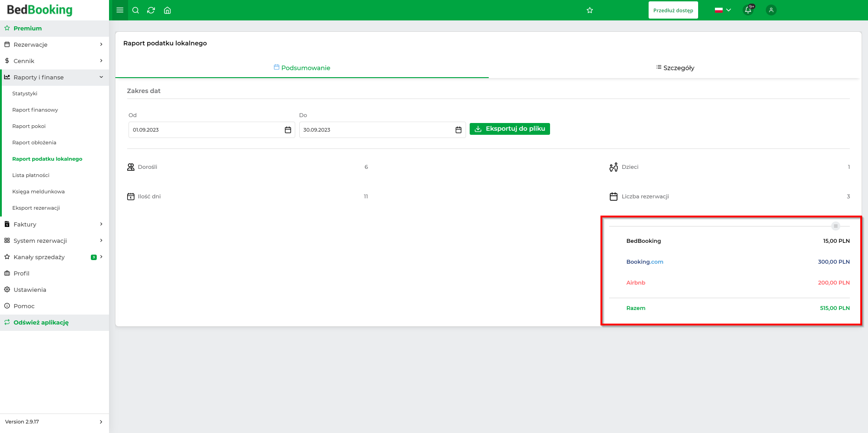Collapse the Raporty i finanse section
Screen dimensions: 868x433
pos(55,77)
